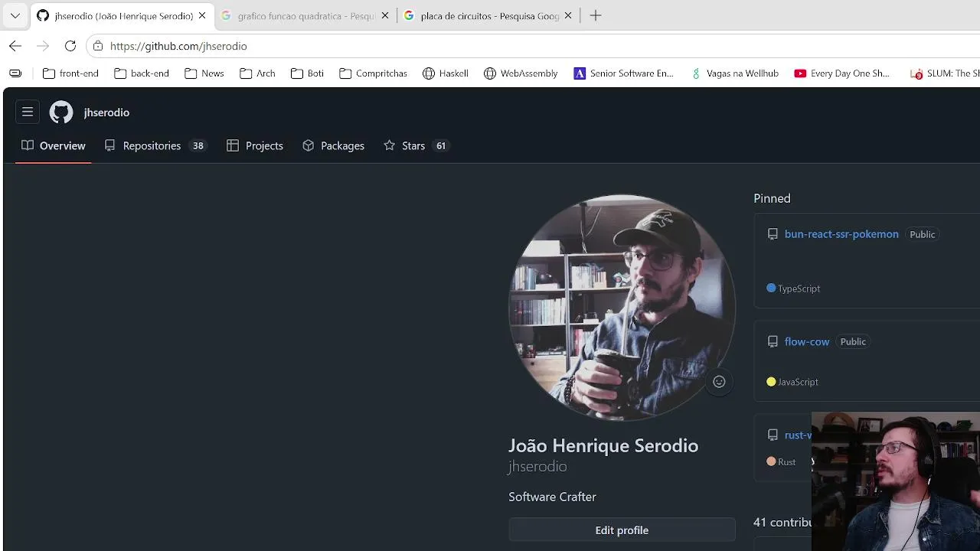Open the back-end bookmarks folder
Screen dimensions: 980x551
click(x=142, y=73)
